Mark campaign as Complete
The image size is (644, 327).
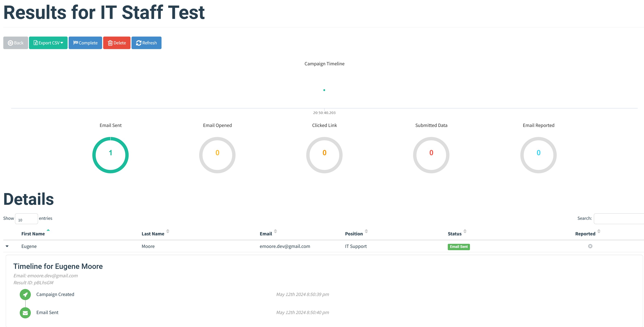pos(85,43)
